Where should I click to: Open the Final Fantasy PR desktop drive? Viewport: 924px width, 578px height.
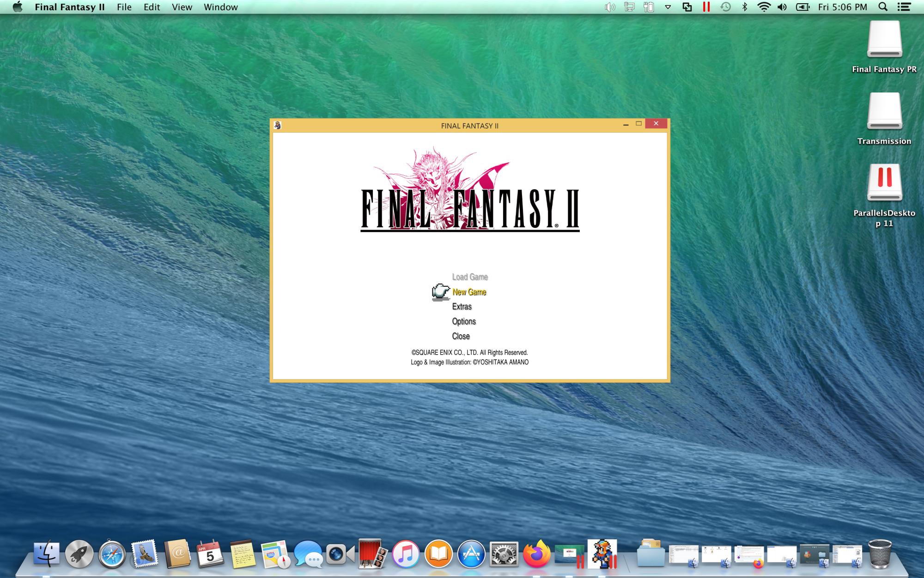pos(884,39)
